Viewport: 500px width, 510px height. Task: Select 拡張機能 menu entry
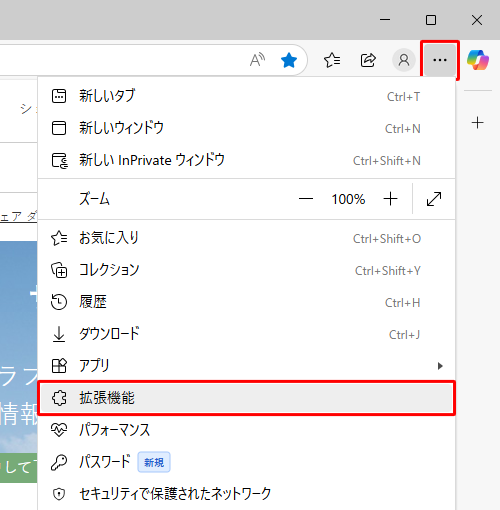(x=246, y=398)
